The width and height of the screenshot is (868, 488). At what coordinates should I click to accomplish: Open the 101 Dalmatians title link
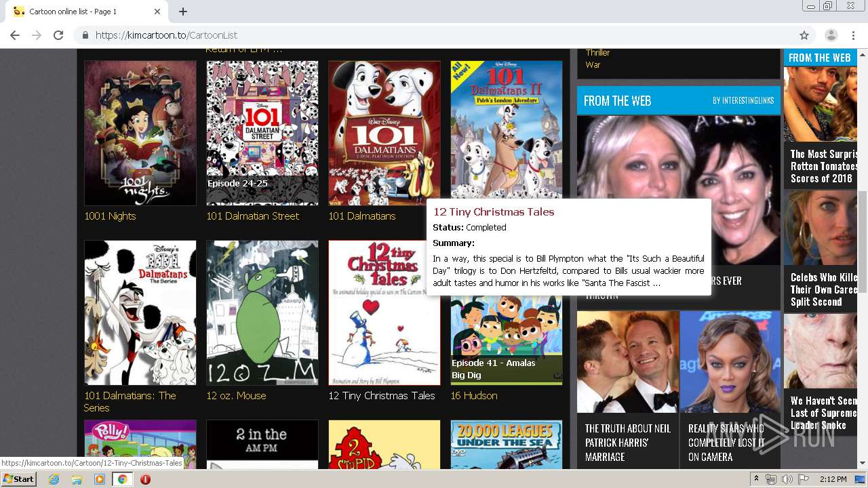362,216
